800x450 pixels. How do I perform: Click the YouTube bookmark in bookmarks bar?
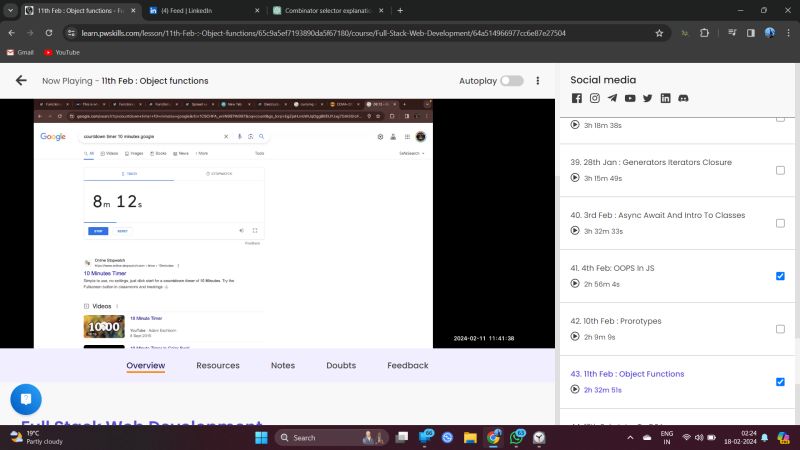[x=60, y=52]
